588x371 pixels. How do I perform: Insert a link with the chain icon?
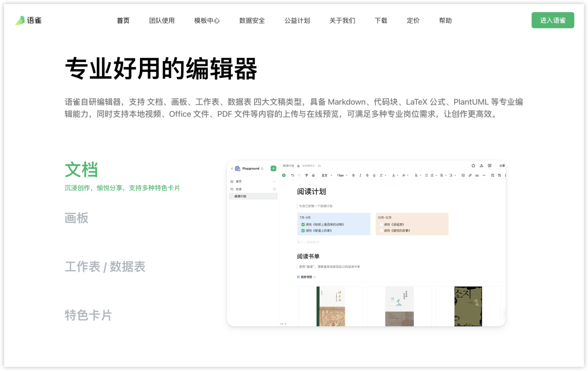(470, 175)
